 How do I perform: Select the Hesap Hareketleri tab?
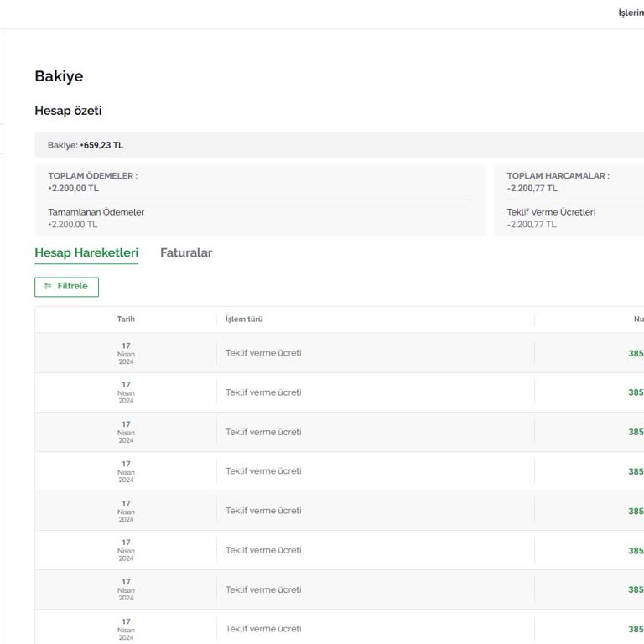click(x=86, y=252)
